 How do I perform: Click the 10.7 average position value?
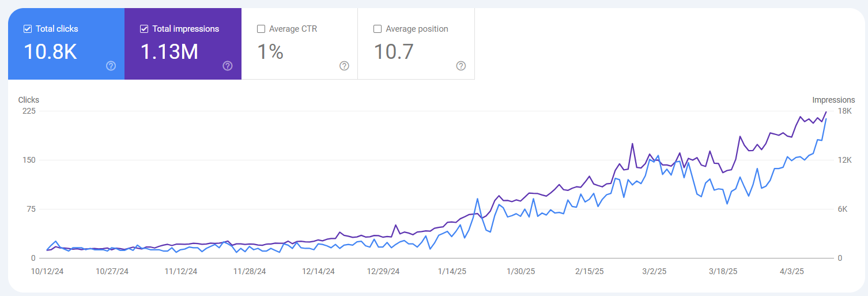(x=394, y=52)
